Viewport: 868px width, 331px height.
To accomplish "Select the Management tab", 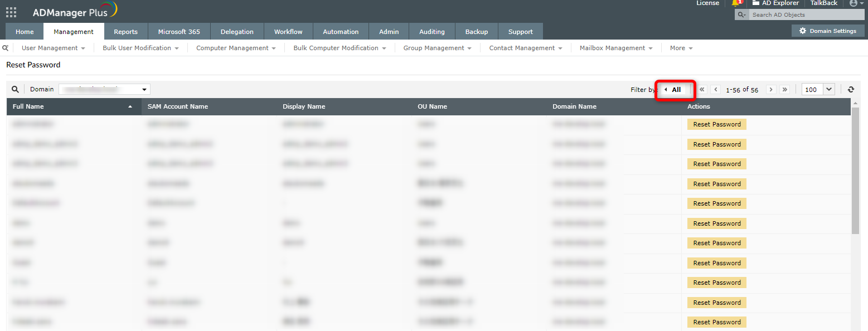I will pyautogui.click(x=74, y=32).
